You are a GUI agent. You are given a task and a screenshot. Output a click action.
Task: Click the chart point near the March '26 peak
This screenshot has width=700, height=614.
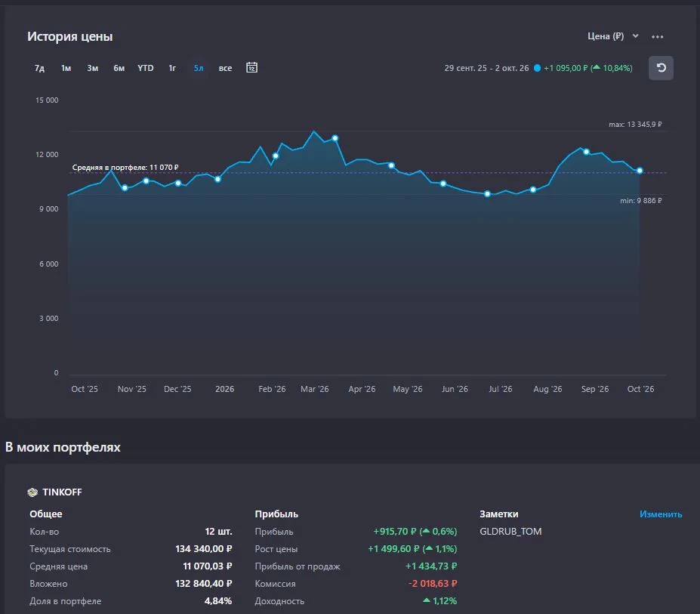[x=335, y=138]
